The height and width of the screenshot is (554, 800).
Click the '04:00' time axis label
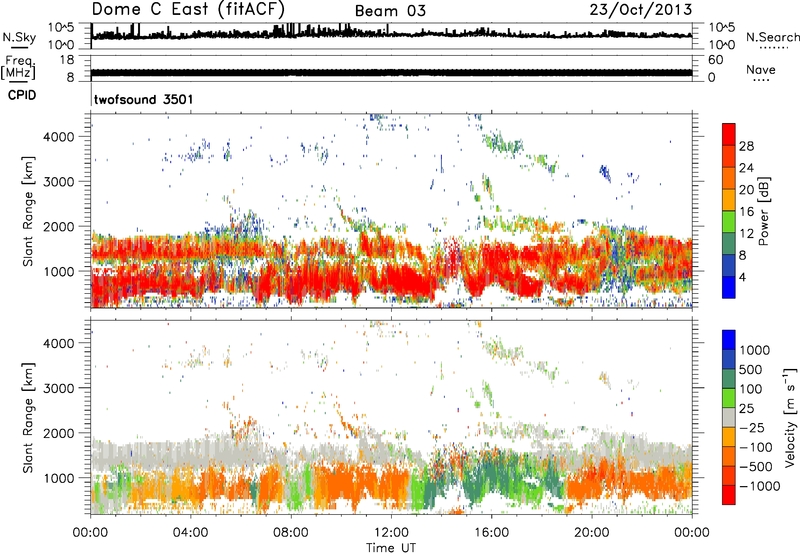pyautogui.click(x=191, y=533)
